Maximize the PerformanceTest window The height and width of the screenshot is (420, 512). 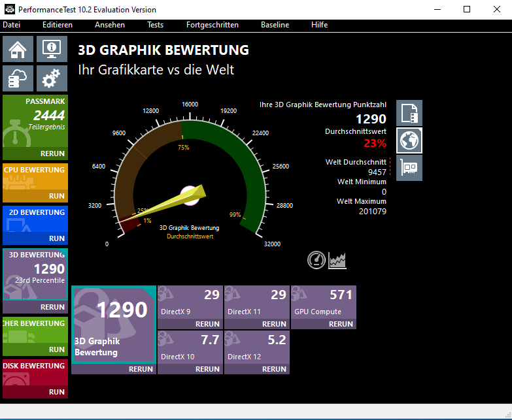467,9
